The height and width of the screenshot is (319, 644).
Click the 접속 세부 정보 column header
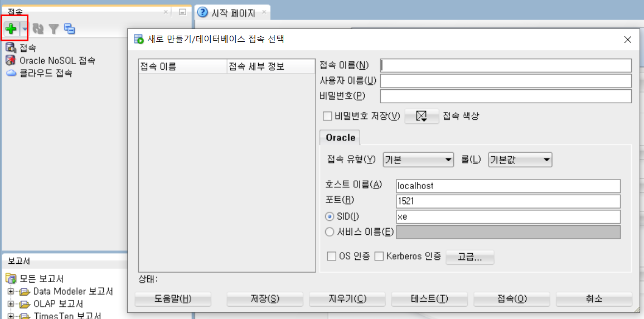(270, 66)
